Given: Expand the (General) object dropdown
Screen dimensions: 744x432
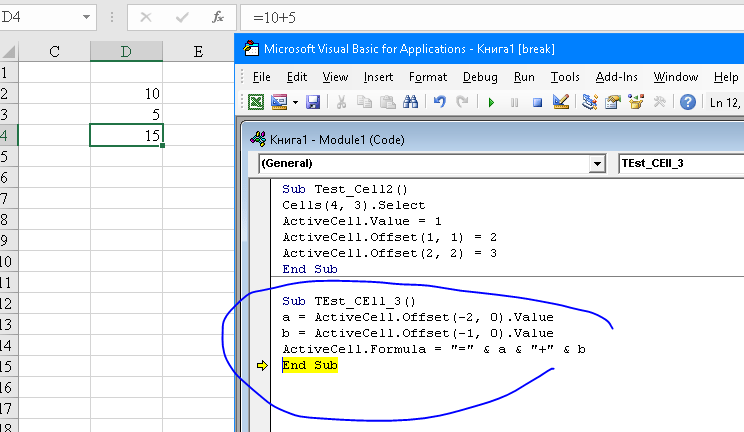Looking at the screenshot, I should [597, 164].
